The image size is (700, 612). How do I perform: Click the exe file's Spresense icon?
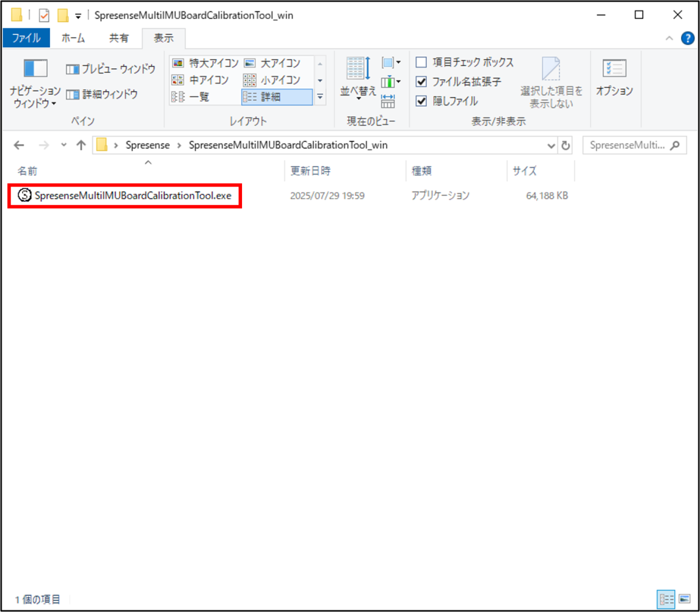coord(24,195)
